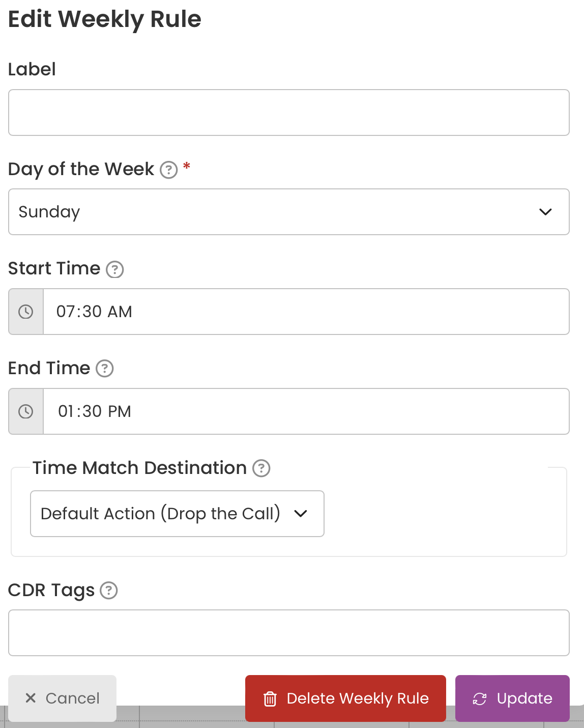Click the End Time help icon
Screen dimensions: 584x728
point(105,368)
